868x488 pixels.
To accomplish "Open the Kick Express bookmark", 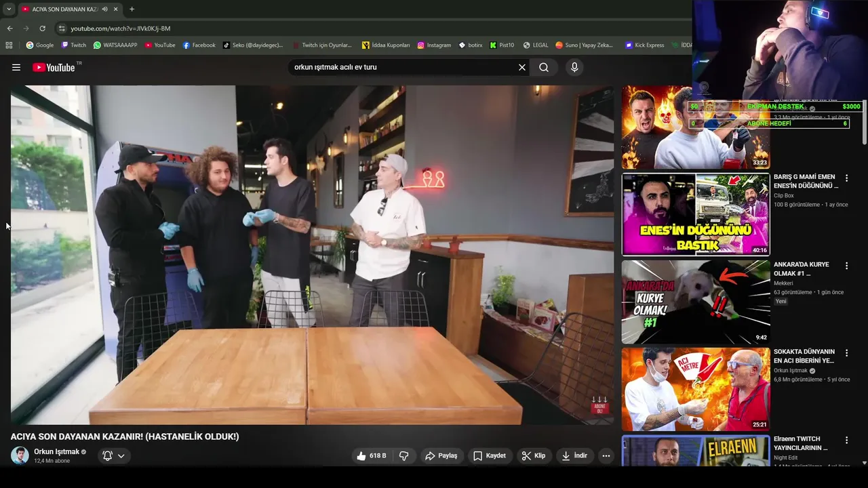I will (645, 45).
